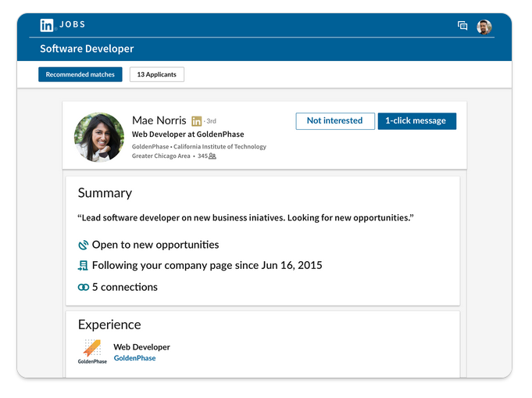Image resolution: width=532 pixels, height=398 pixels.
Task: Click the Web Developer experience title
Action: tap(142, 347)
